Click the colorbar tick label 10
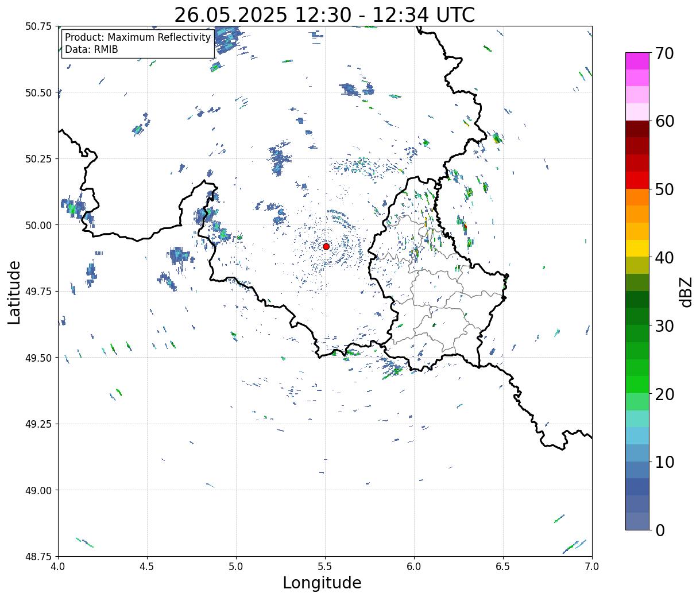The width and height of the screenshot is (700, 597). (x=665, y=462)
